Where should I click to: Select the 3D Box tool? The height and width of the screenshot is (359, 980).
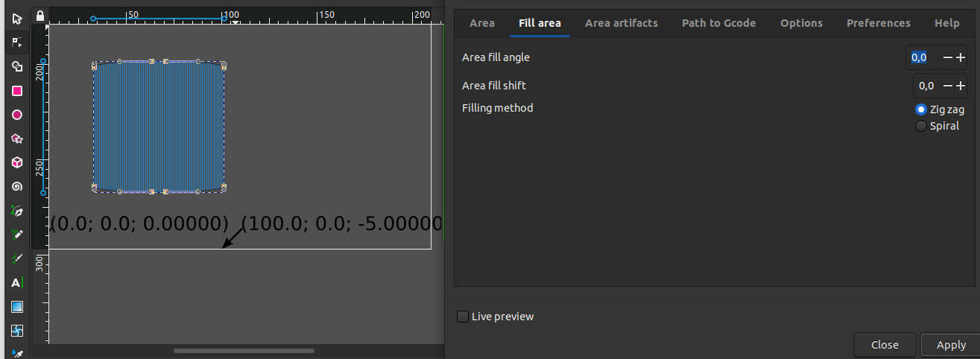click(16, 162)
